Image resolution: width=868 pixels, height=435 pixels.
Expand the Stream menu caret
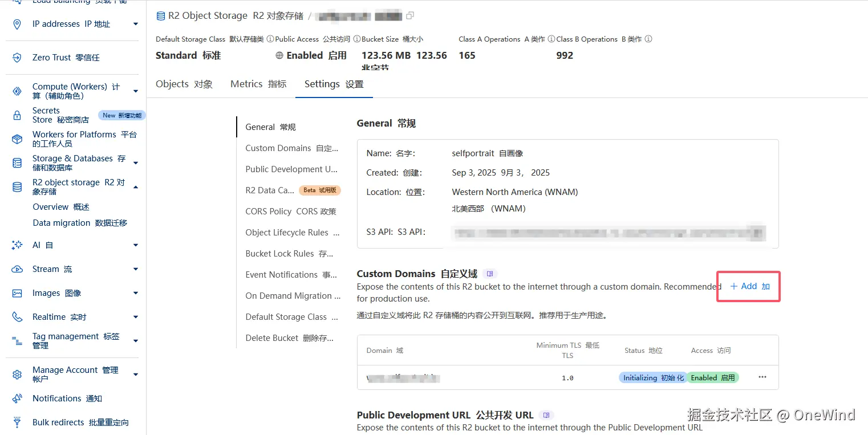(136, 269)
